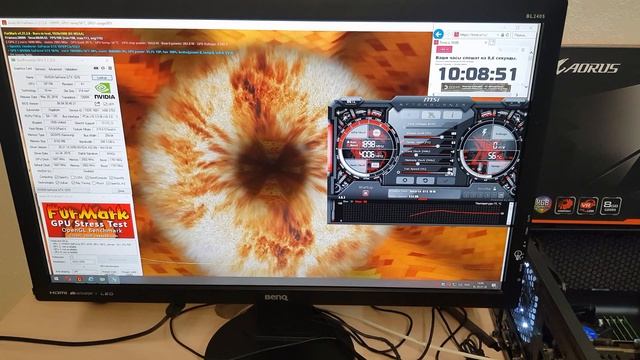Click the browser page scrollbar up arrow
Viewport: 640px width, 360px height.
(531, 53)
